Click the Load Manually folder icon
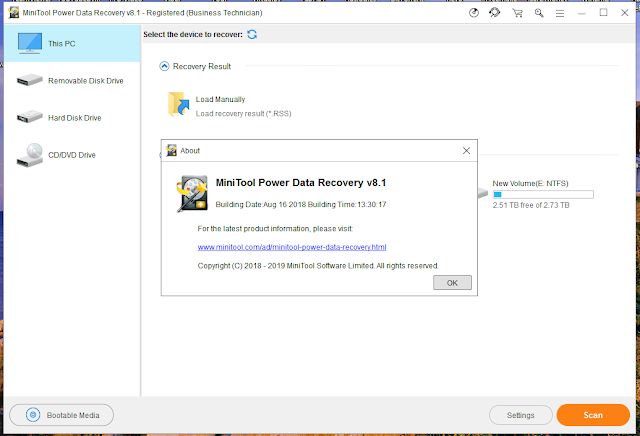Screen dimensions: 640x436 179,105
